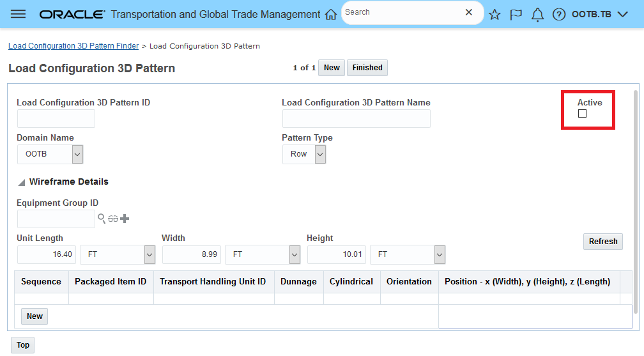Open the help question mark icon
644x356 pixels.
pyautogui.click(x=559, y=14)
